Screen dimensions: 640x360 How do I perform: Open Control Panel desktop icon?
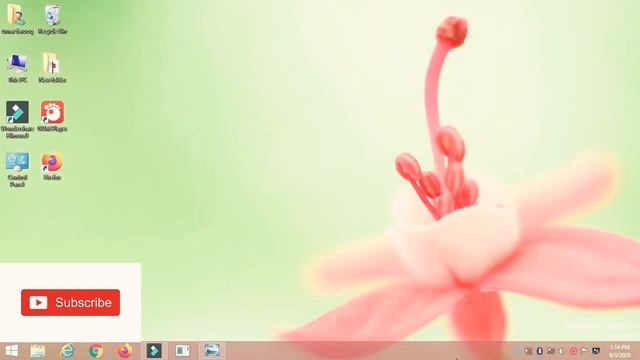[17, 169]
